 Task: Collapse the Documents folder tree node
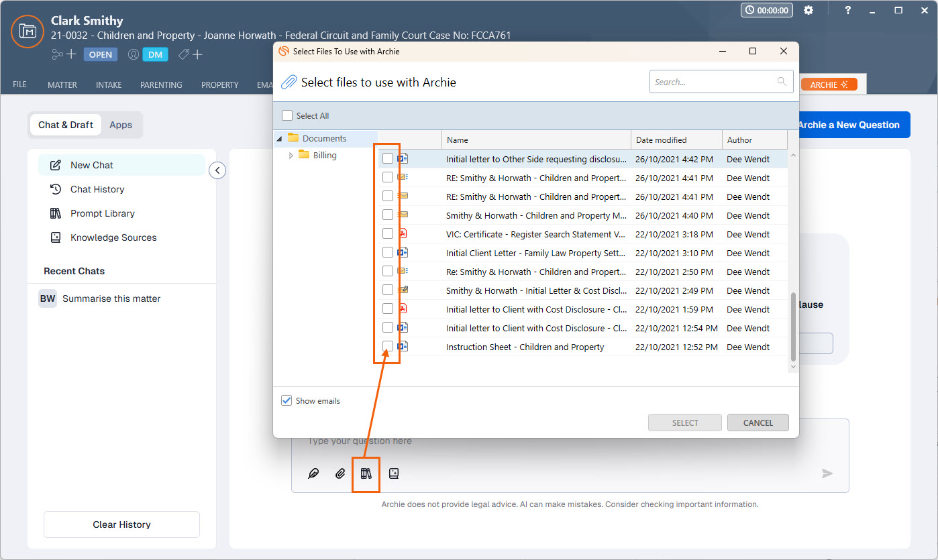[280, 139]
